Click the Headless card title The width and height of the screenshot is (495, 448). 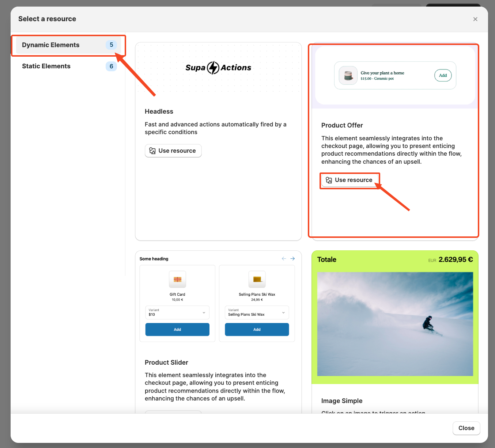click(159, 111)
